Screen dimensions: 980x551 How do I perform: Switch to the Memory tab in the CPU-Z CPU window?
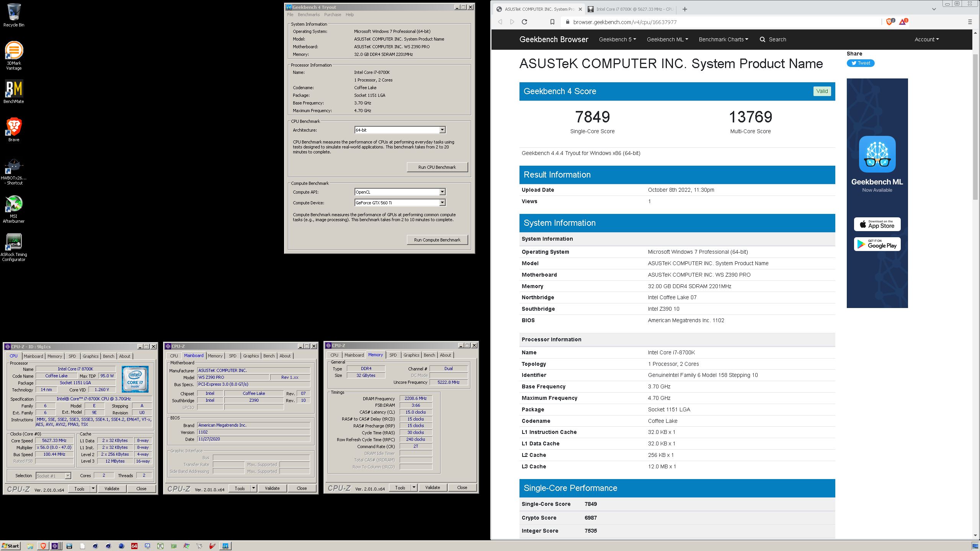55,356
